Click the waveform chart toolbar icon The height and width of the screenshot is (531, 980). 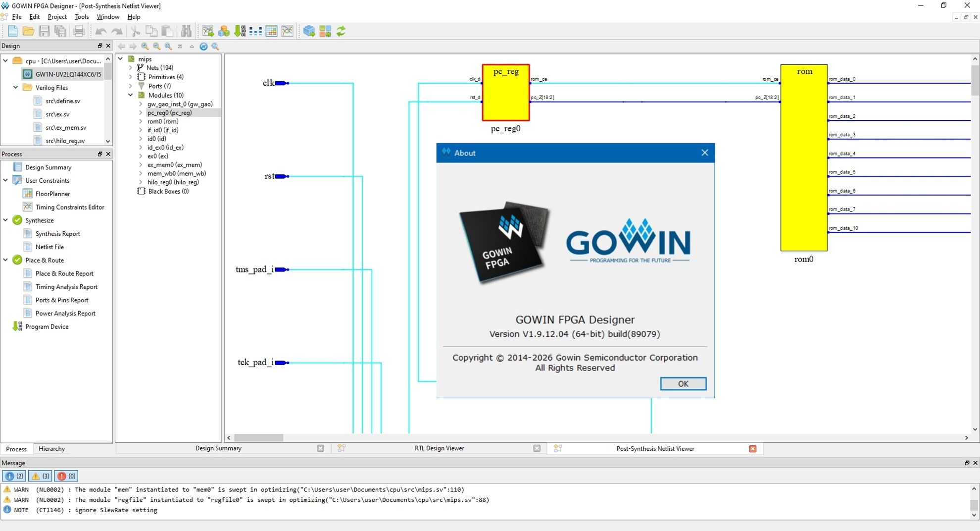coord(287,31)
